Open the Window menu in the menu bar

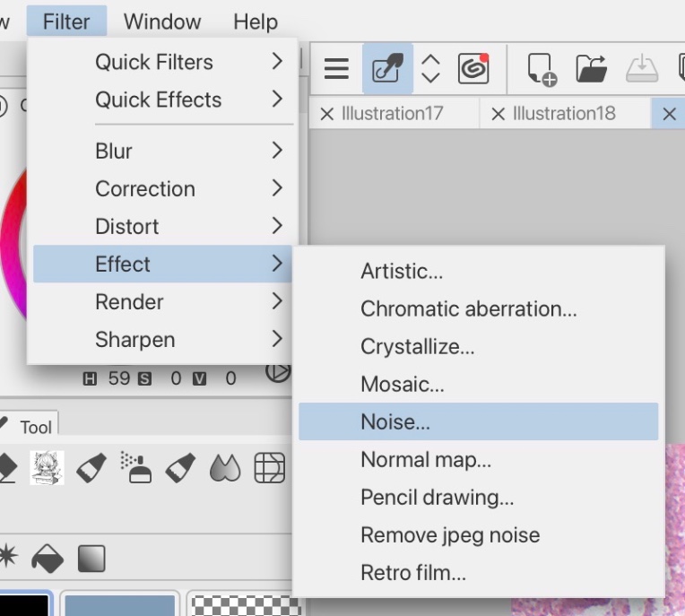(x=162, y=22)
